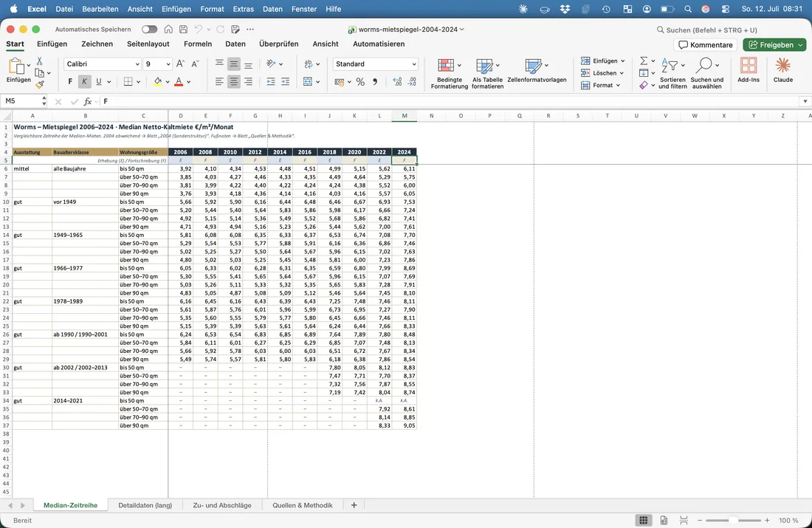Screen dimensions: 812x528
Task: Click merge and center icon
Action: pos(308,81)
